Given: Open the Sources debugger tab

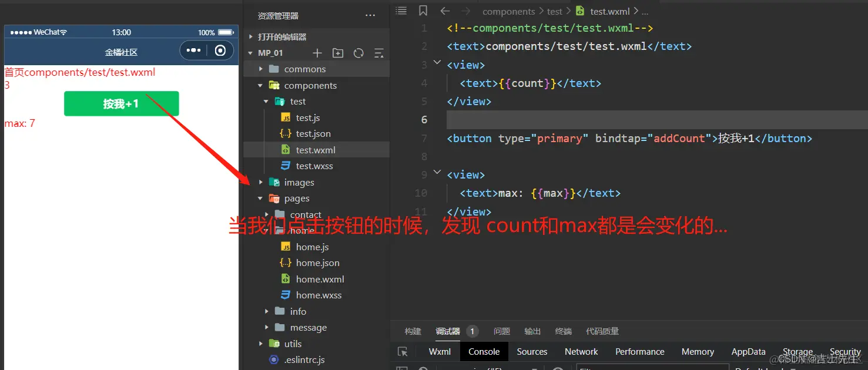Looking at the screenshot, I should pos(532,352).
